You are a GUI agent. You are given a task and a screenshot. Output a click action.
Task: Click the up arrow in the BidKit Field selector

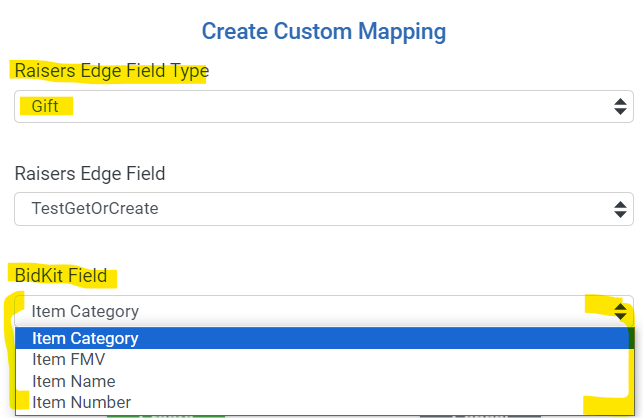click(620, 305)
